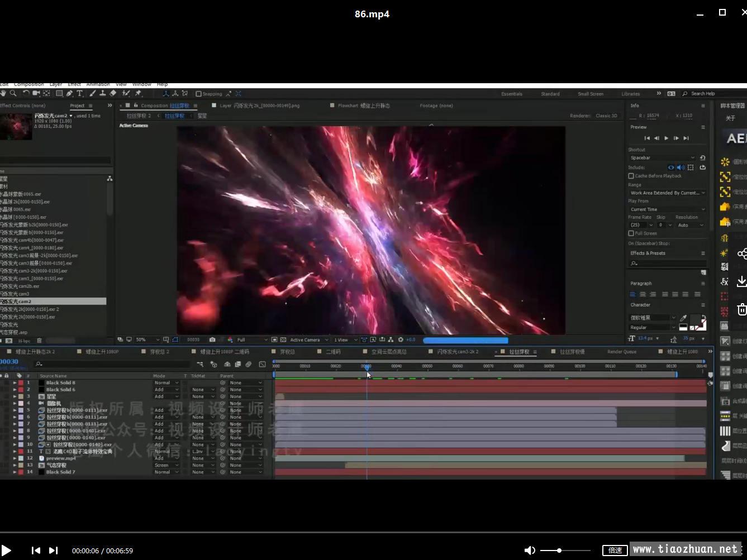
Task: Play the 86.mp4 video
Action: point(6,551)
